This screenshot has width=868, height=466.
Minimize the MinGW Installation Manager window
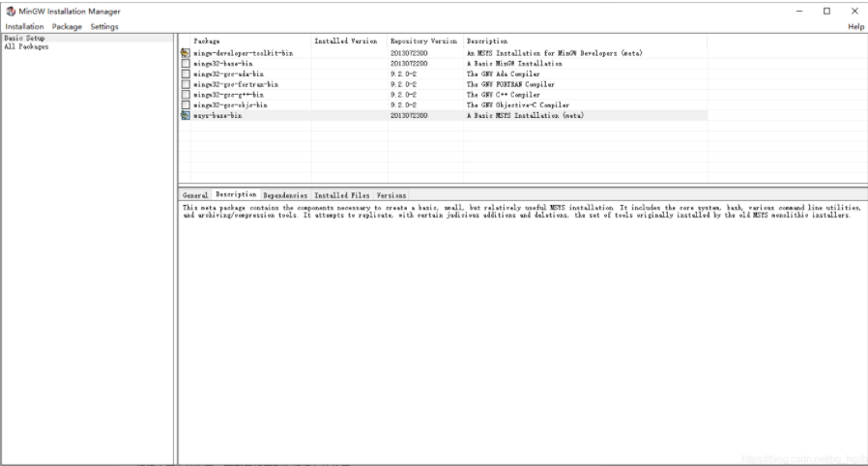(x=799, y=11)
